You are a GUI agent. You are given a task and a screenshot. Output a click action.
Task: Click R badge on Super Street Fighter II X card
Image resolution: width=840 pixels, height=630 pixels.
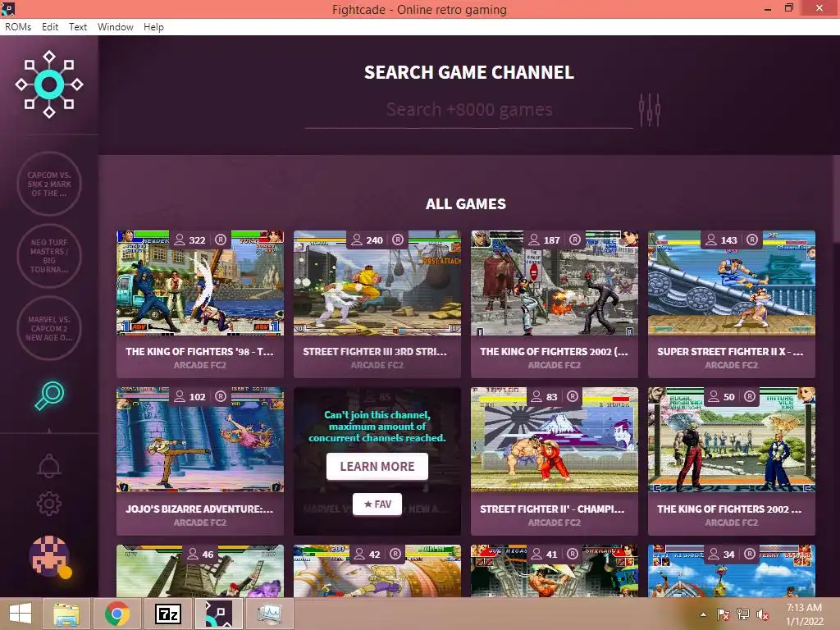tap(751, 240)
